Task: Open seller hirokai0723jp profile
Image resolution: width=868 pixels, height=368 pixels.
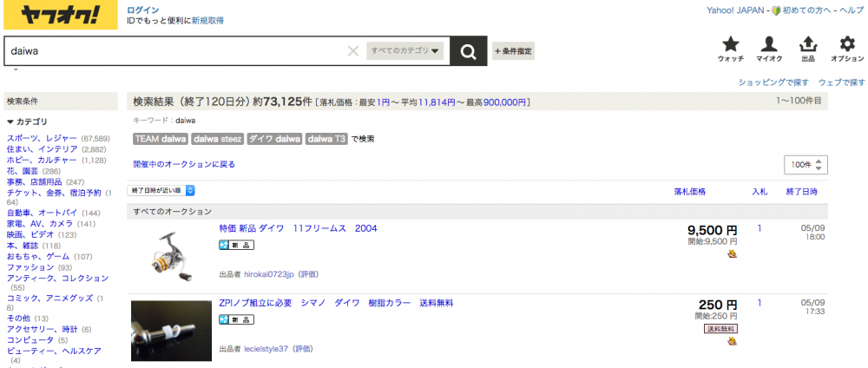Action: click(x=270, y=274)
